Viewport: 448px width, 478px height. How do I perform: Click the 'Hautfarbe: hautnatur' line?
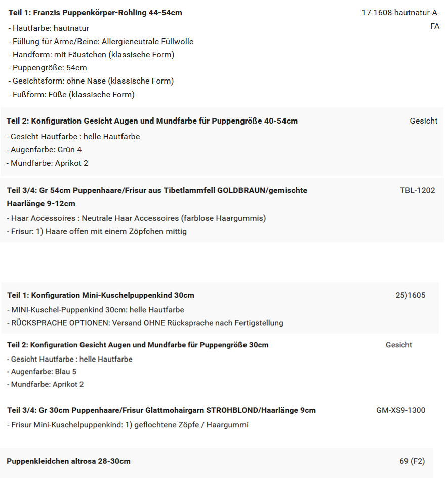49,28
